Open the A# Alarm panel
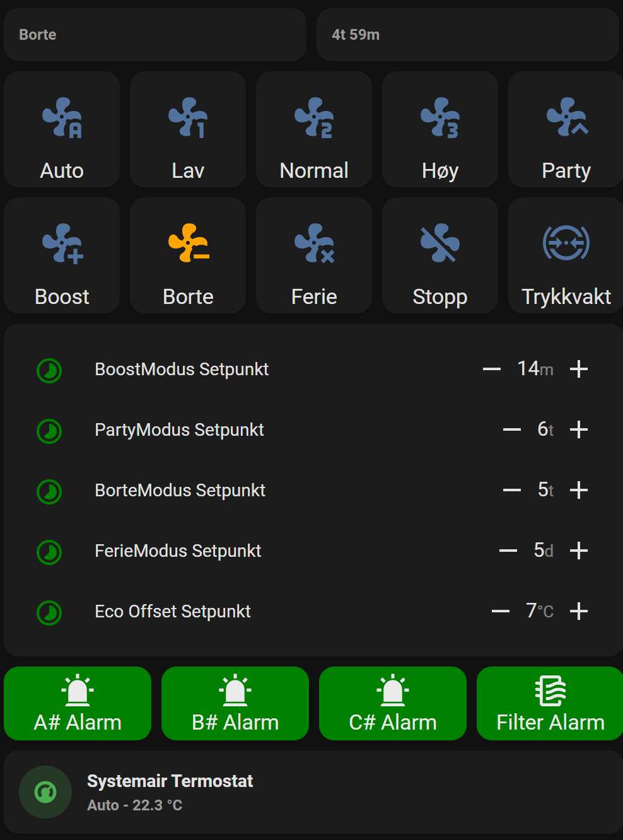Image resolution: width=623 pixels, height=840 pixels. 77,703
